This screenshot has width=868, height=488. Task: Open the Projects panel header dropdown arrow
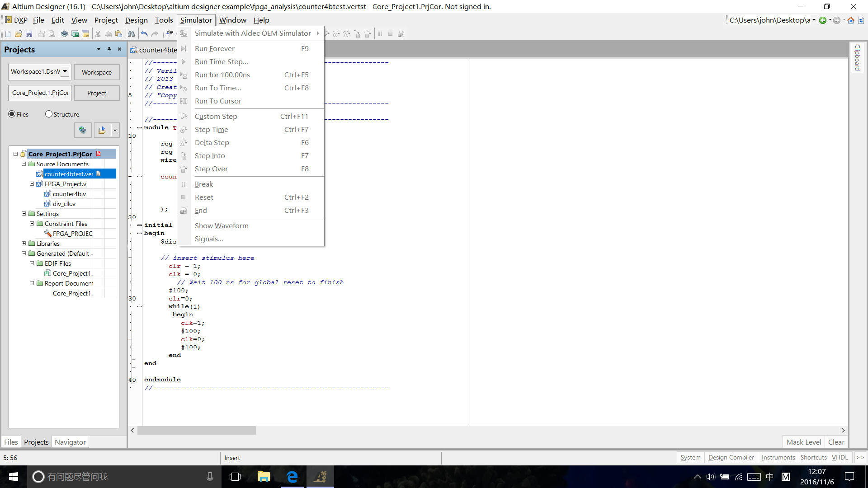(99, 49)
